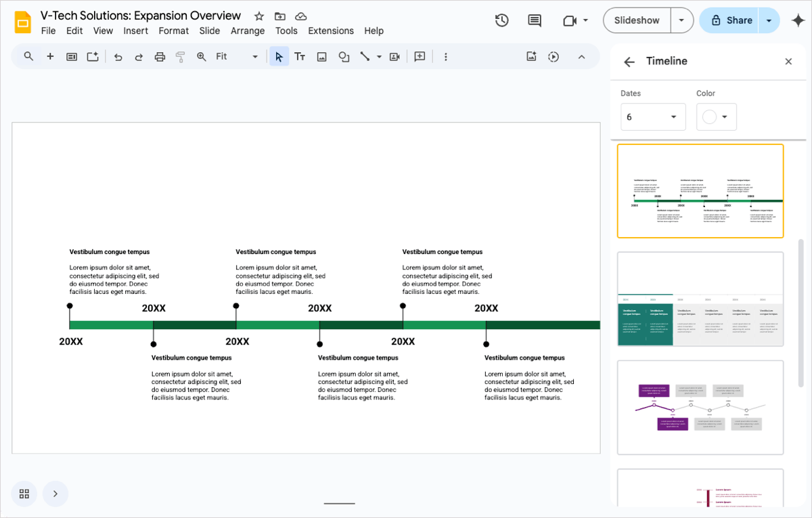Open the View menu
This screenshot has width=812, height=518.
click(x=104, y=30)
